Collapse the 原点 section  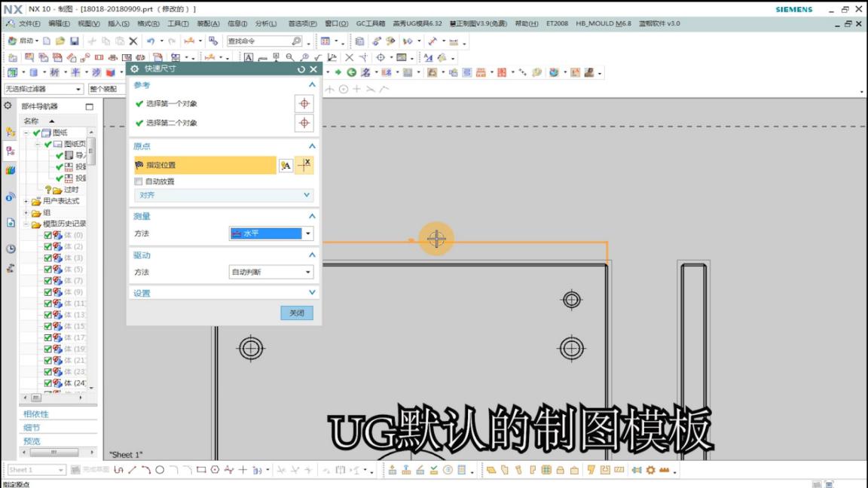[x=312, y=146]
